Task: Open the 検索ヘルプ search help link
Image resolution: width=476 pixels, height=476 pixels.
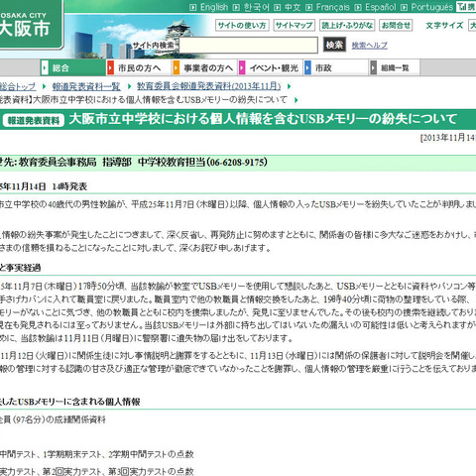Action: point(370,46)
